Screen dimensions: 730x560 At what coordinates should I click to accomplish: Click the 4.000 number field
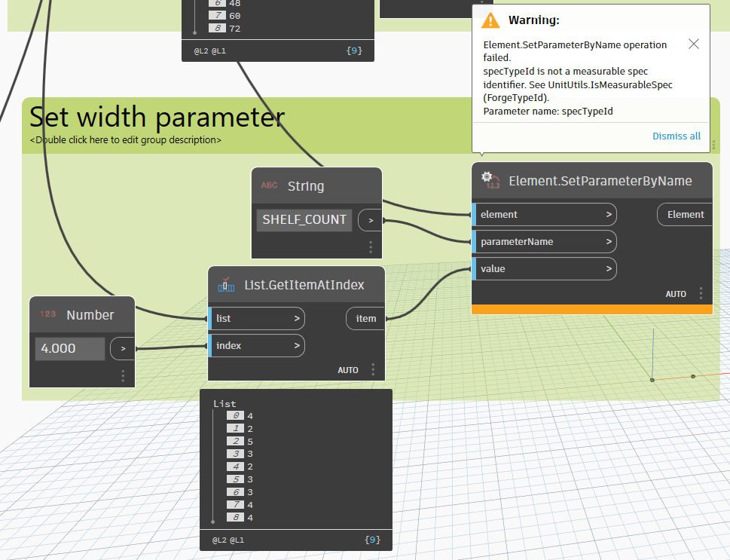click(70, 348)
